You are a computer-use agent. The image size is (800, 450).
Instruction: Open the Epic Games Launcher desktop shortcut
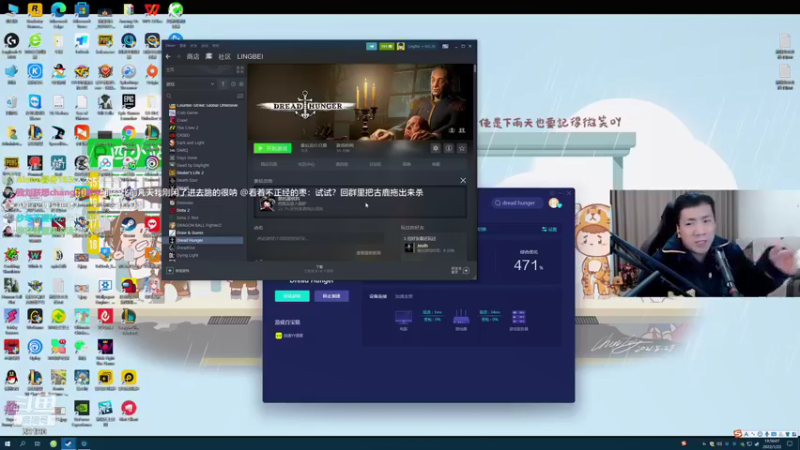click(x=129, y=106)
